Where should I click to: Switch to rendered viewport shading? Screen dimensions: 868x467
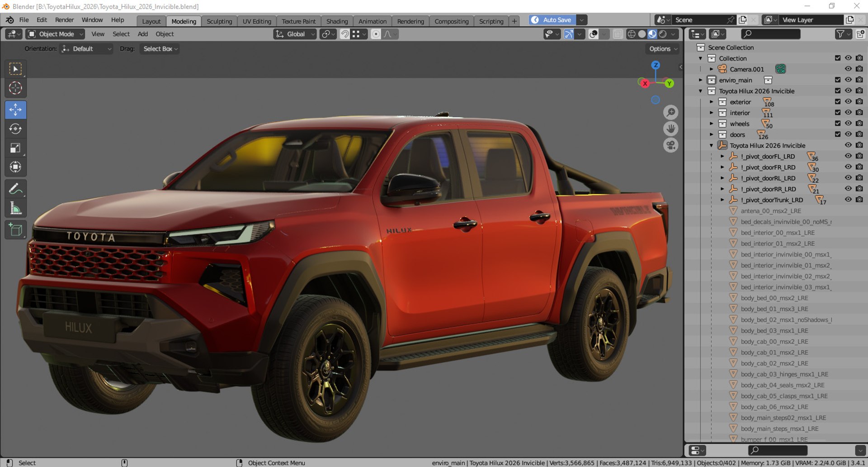pos(663,34)
